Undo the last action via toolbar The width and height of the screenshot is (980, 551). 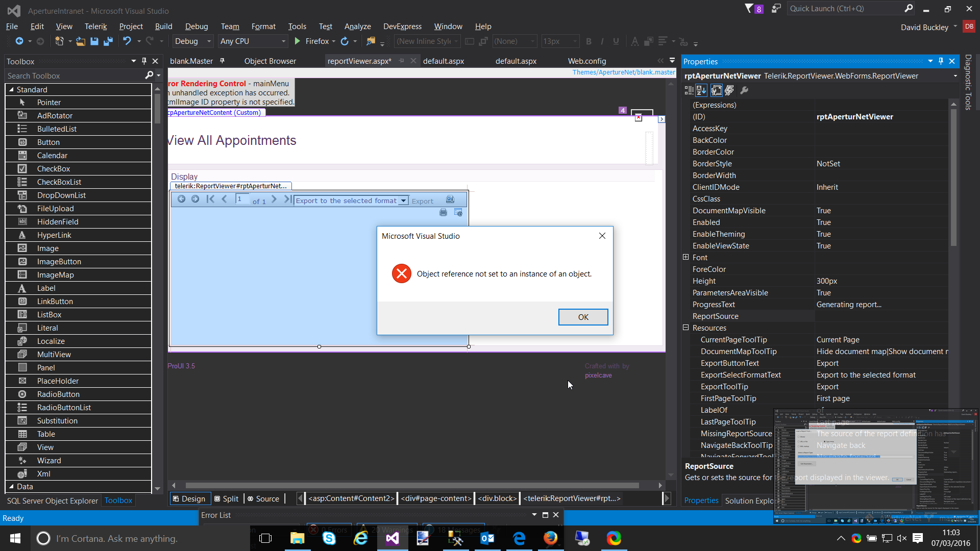[127, 41]
